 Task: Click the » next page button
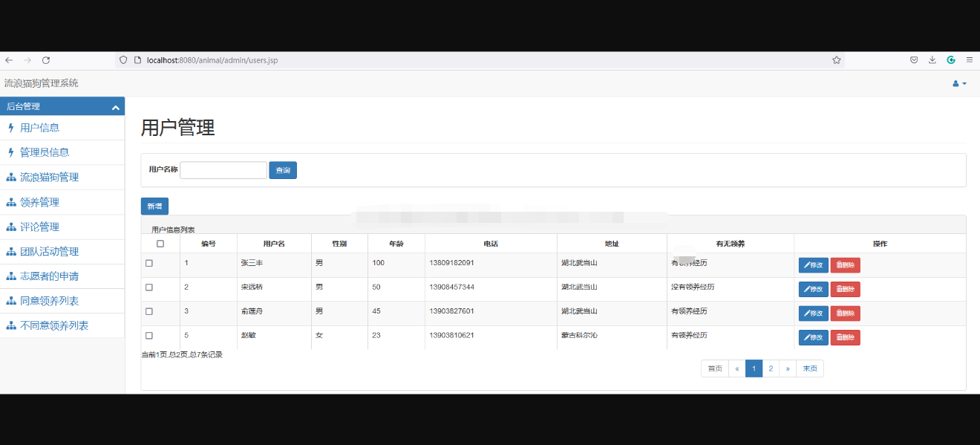point(788,368)
